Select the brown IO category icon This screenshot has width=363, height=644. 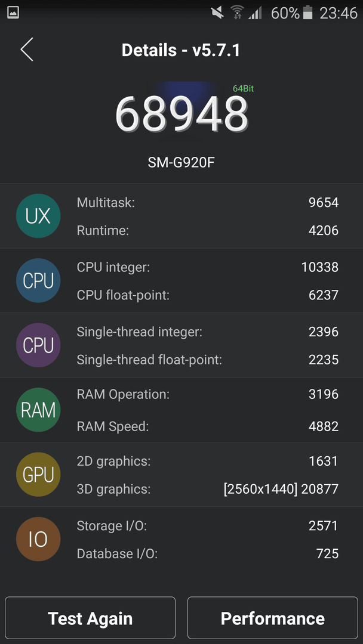[38, 539]
